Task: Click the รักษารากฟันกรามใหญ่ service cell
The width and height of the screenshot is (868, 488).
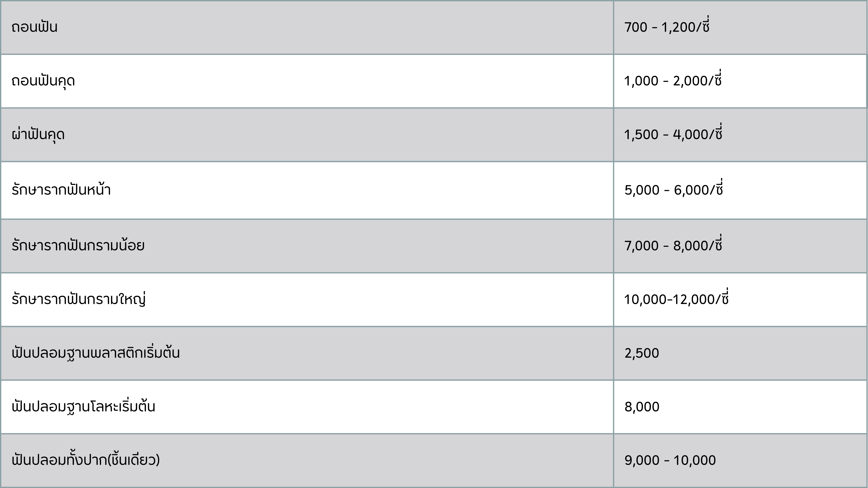Action: pyautogui.click(x=78, y=300)
